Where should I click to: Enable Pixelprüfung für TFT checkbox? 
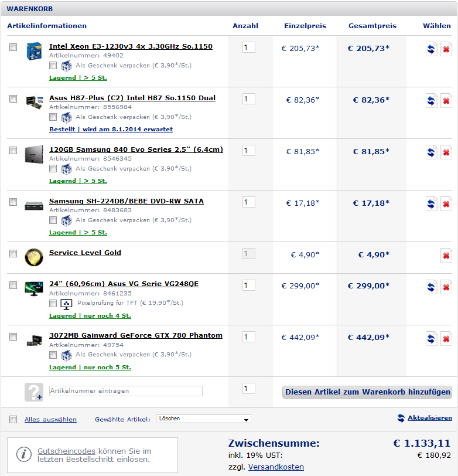pyautogui.click(x=53, y=303)
